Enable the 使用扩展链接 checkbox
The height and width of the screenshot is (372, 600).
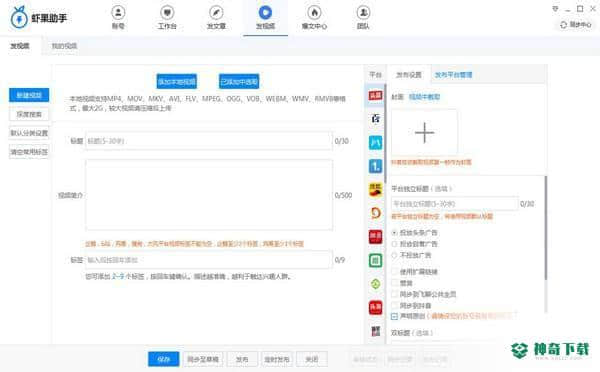[x=394, y=271]
